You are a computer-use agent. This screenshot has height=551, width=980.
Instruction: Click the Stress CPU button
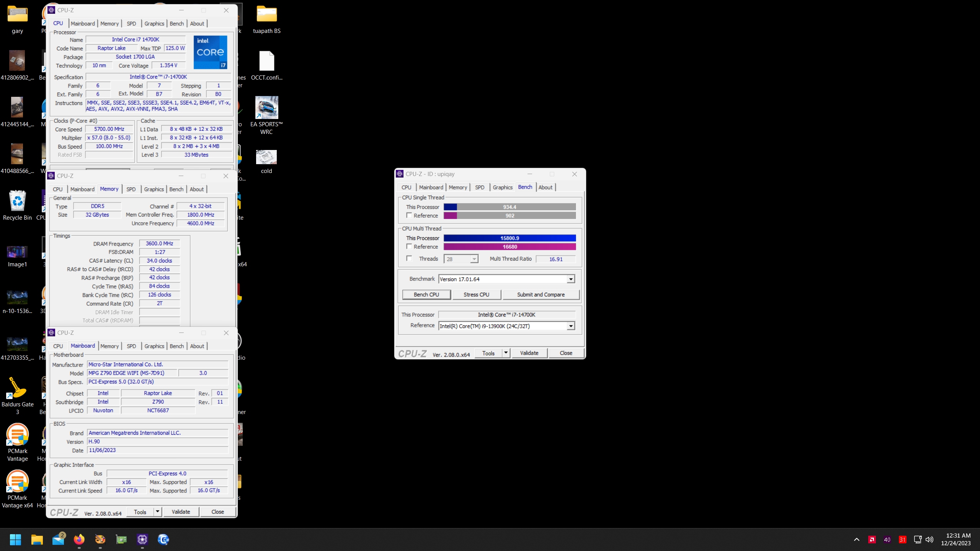pos(476,295)
